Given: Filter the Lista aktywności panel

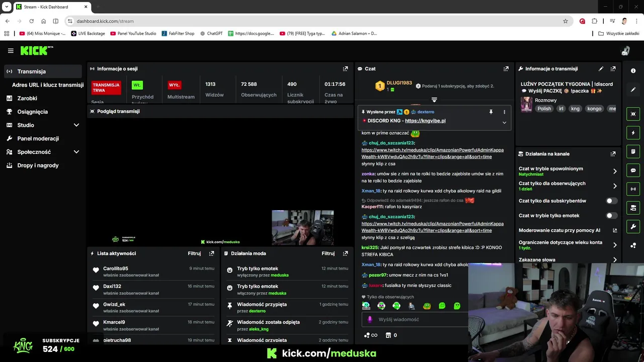Looking at the screenshot, I should [194, 253].
